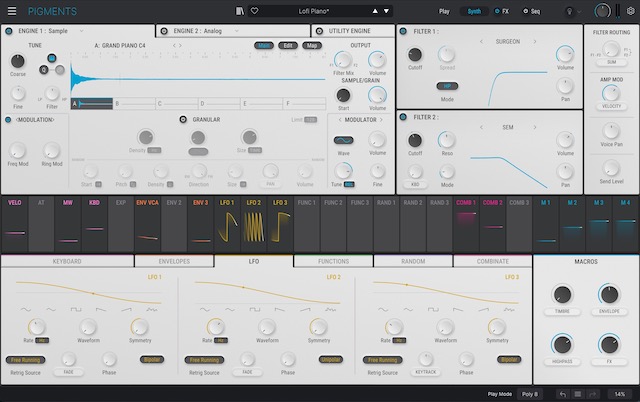This screenshot has width=640, height=402.
Task: Toggle Filter 1 power button
Action: (x=403, y=32)
